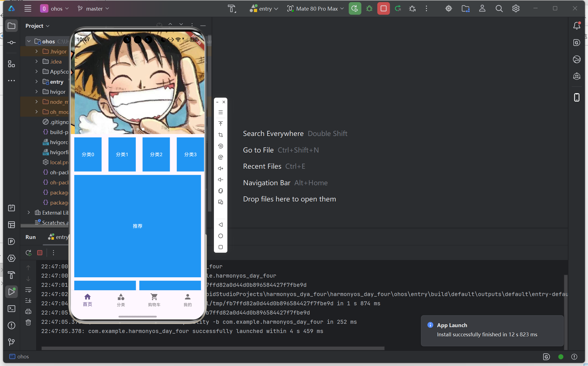Toggle scroll to end in console
This screenshot has height=366, width=588.
[28, 301]
